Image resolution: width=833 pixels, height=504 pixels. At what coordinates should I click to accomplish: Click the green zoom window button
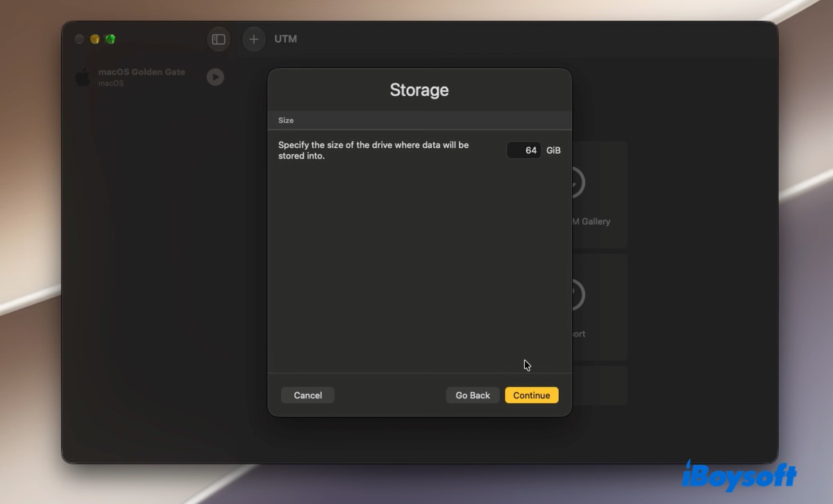110,39
